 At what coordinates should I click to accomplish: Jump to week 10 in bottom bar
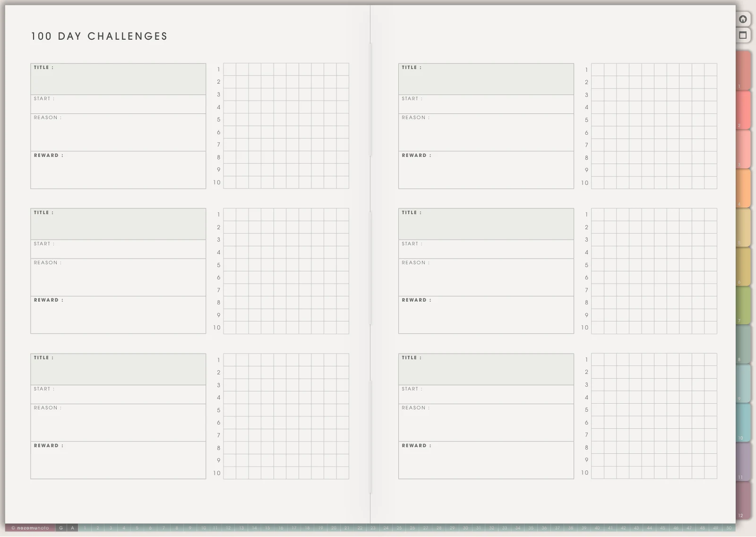(x=203, y=528)
